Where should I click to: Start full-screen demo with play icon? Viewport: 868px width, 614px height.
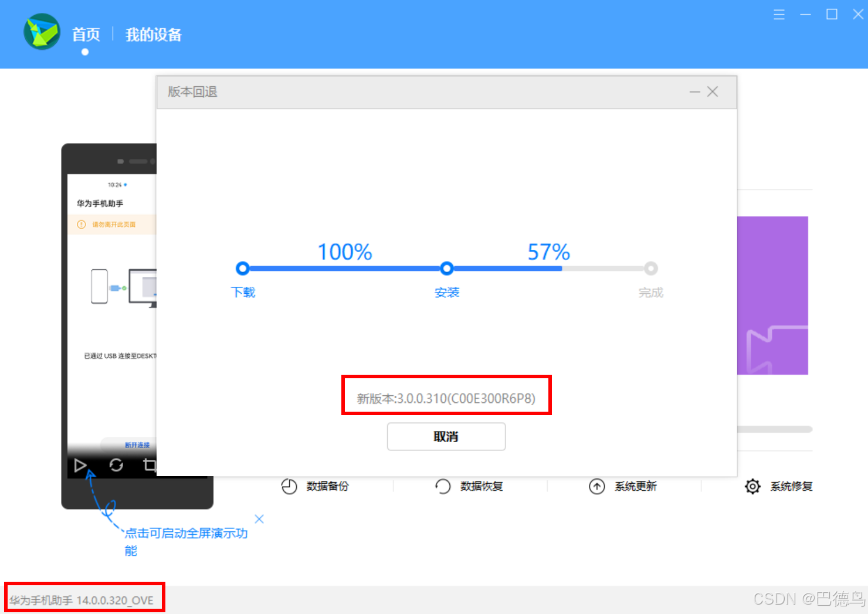point(80,466)
